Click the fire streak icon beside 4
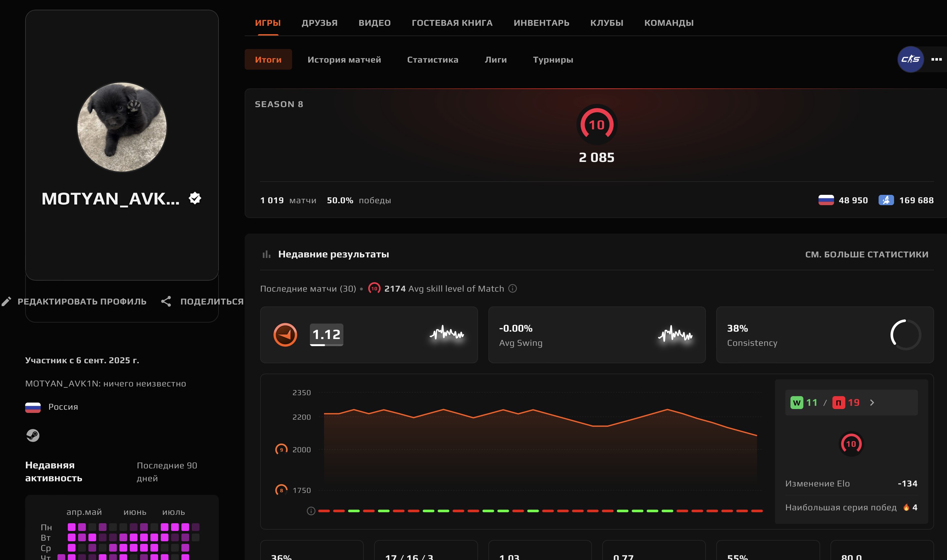Viewport: 947px width, 560px height. (x=906, y=507)
